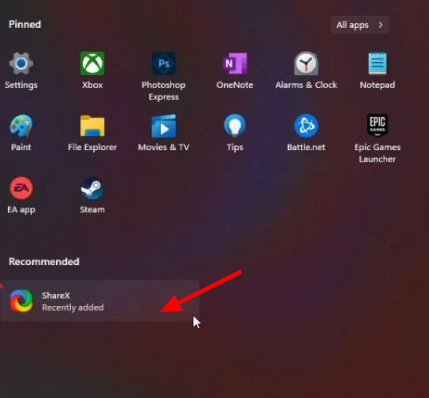This screenshot has width=429, height=398.
Task: Launch the EA app
Action: [x=21, y=195]
